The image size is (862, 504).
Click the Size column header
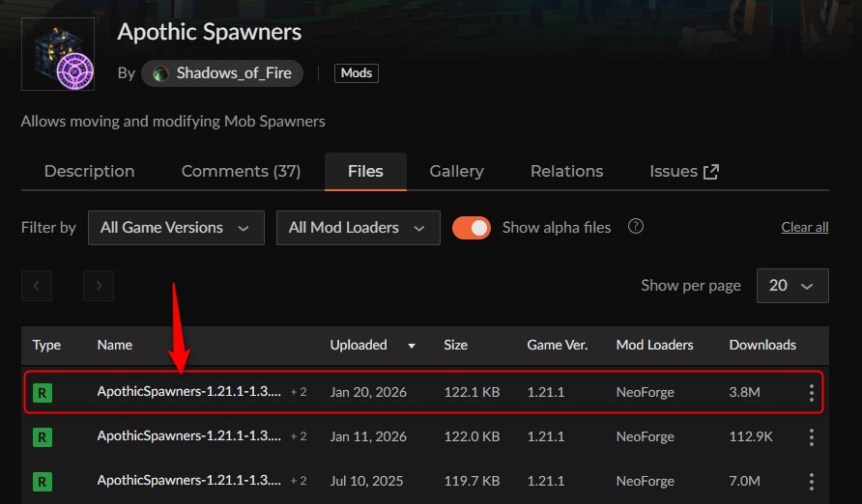tap(456, 345)
